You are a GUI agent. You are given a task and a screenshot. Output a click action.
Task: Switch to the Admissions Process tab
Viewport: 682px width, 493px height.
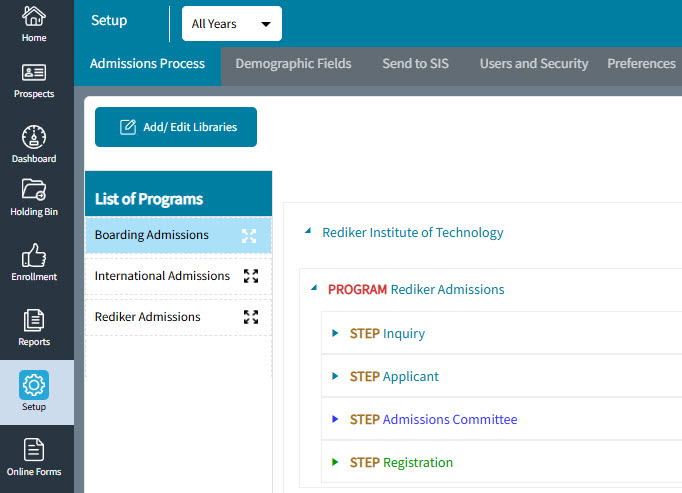[x=147, y=64]
